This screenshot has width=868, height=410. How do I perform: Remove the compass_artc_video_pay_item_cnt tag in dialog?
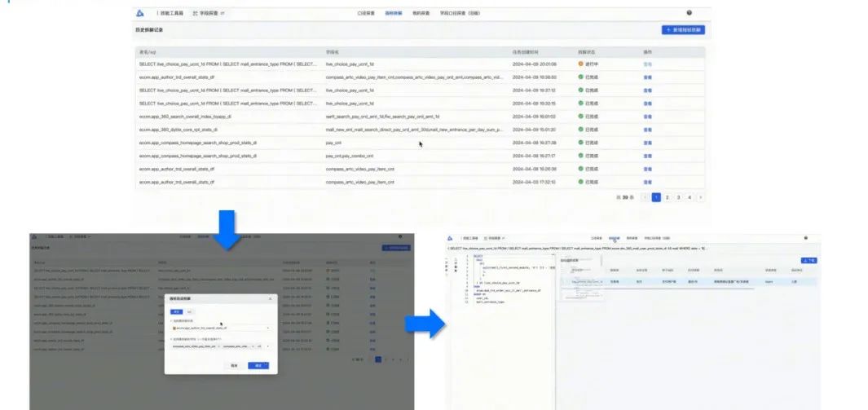click(218, 346)
